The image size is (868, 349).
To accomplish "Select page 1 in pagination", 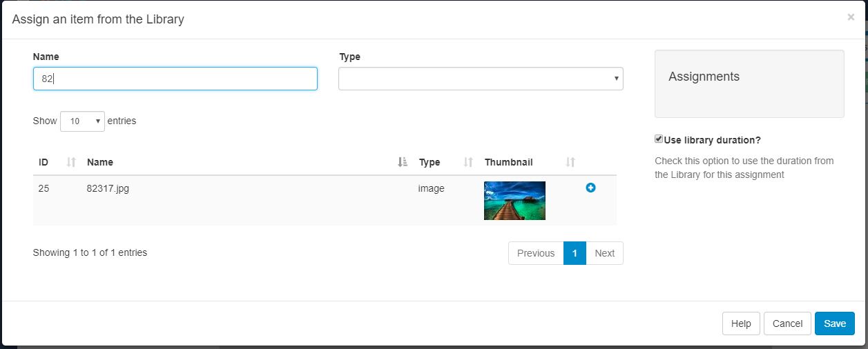I will tap(575, 253).
